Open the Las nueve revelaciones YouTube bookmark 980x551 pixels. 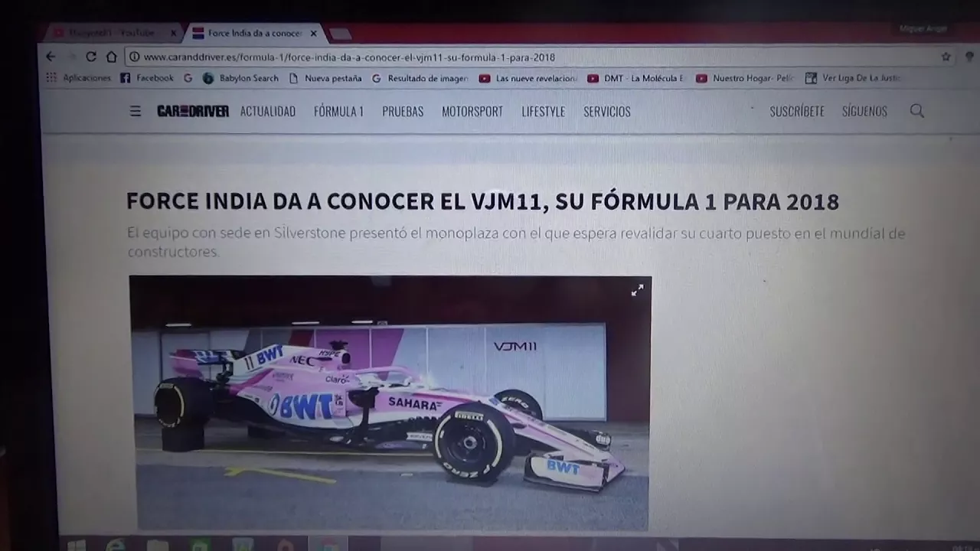pyautogui.click(x=528, y=78)
